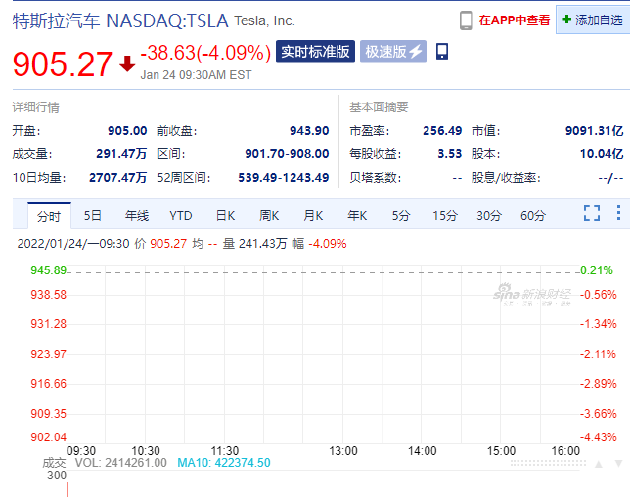Switch to the 5分 interval tab
Screen dimensions: 630x497
pyautogui.click(x=401, y=216)
